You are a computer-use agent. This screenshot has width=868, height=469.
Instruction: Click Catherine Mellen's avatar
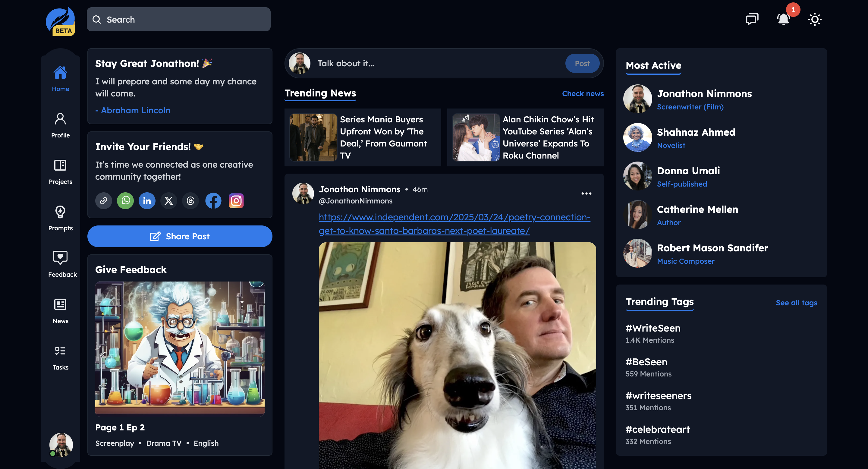tap(637, 215)
